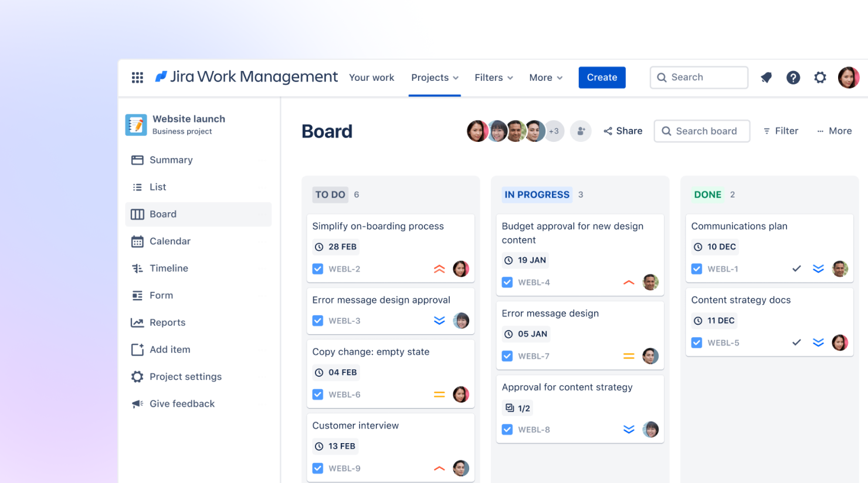Click the task type checkbox on WEBL-4
Screen dimensions: 868x483
pos(507,283)
